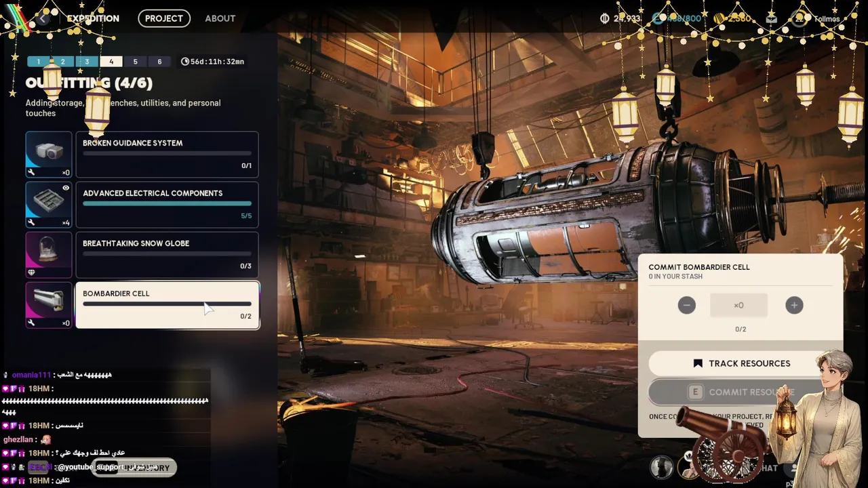Click the Commit Bombardier Cell heading

[699, 267]
